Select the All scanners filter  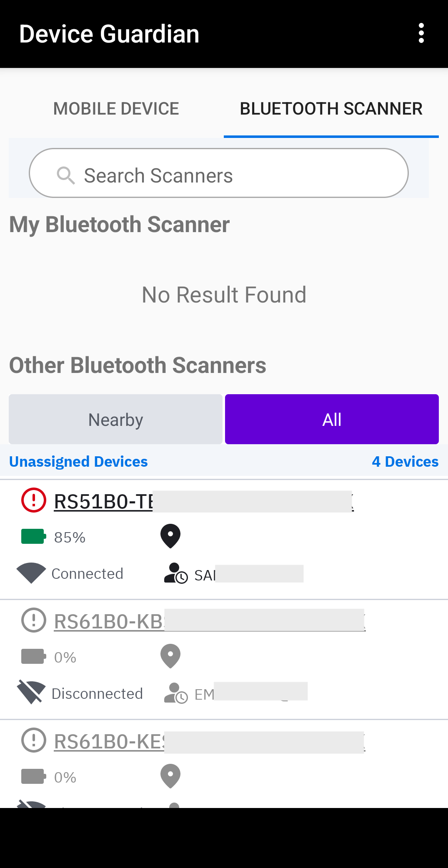[332, 419]
